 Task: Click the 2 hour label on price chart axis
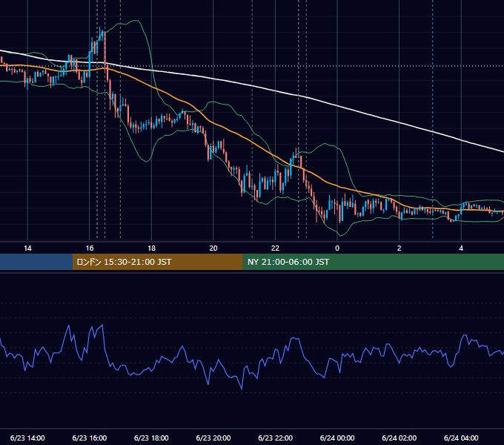tap(399, 248)
